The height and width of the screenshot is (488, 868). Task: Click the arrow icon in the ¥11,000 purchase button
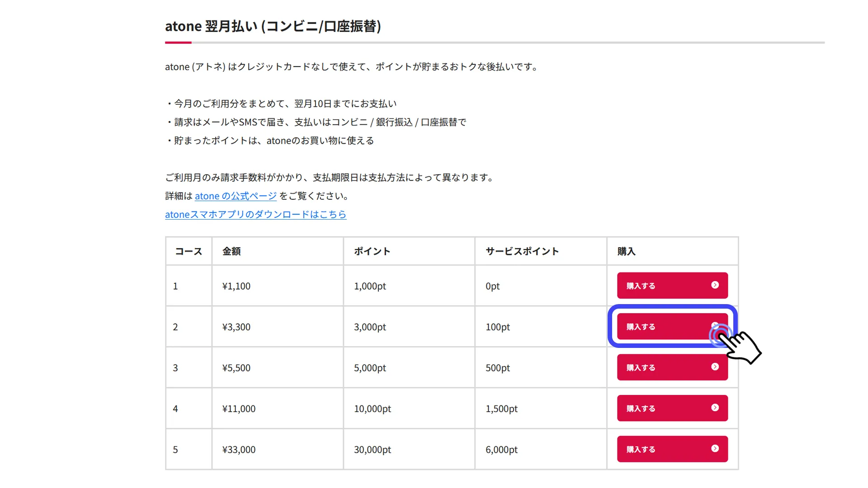[x=715, y=408]
